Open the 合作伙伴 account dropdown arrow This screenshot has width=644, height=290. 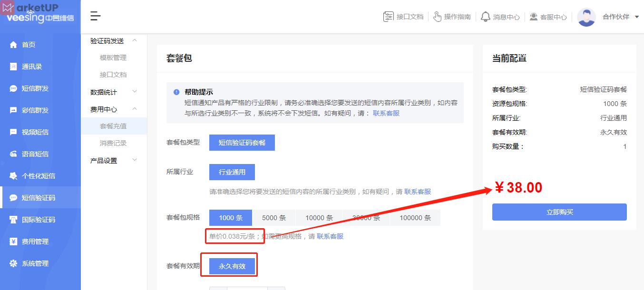pyautogui.click(x=637, y=17)
